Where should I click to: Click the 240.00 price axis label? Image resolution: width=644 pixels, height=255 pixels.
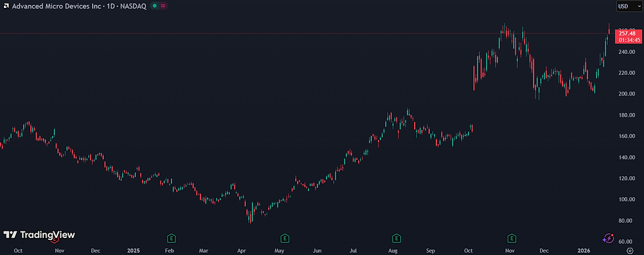click(x=627, y=52)
